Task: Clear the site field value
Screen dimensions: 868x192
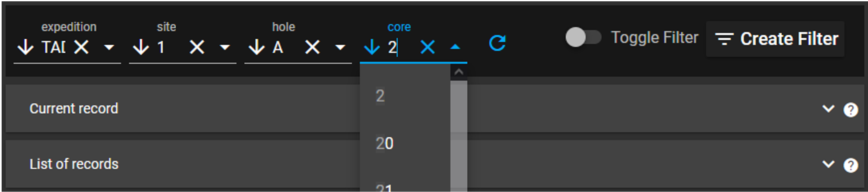Action: coord(197,47)
